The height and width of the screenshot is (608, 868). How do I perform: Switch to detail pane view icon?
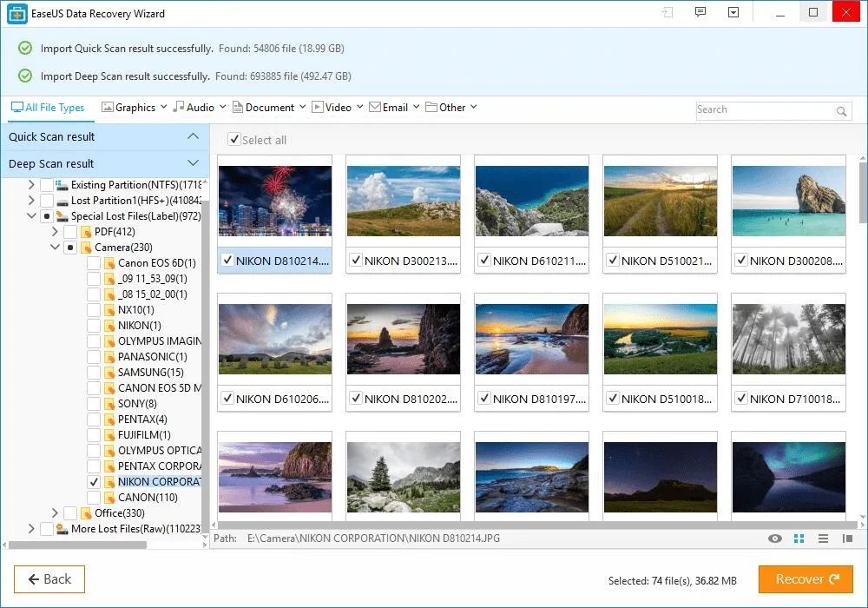(847, 539)
